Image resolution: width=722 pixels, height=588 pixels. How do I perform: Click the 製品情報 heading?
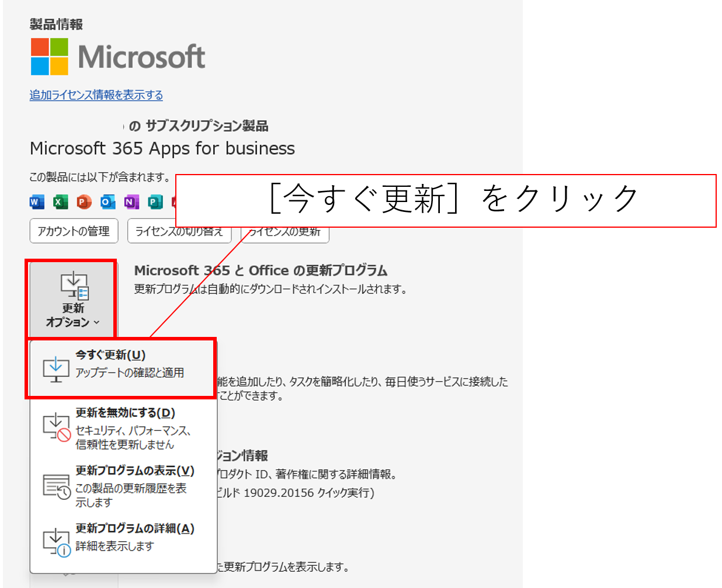56,24
